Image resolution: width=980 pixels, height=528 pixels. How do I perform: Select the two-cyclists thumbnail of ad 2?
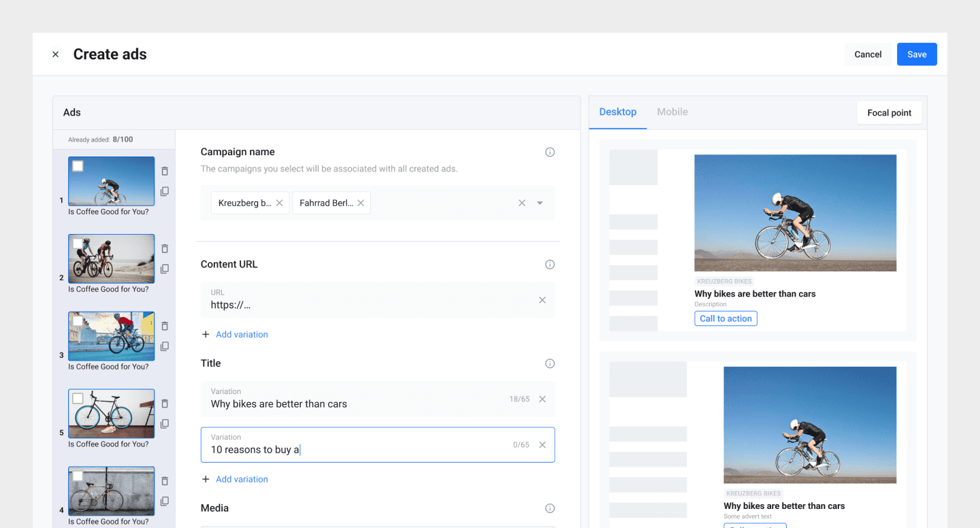[x=112, y=259]
